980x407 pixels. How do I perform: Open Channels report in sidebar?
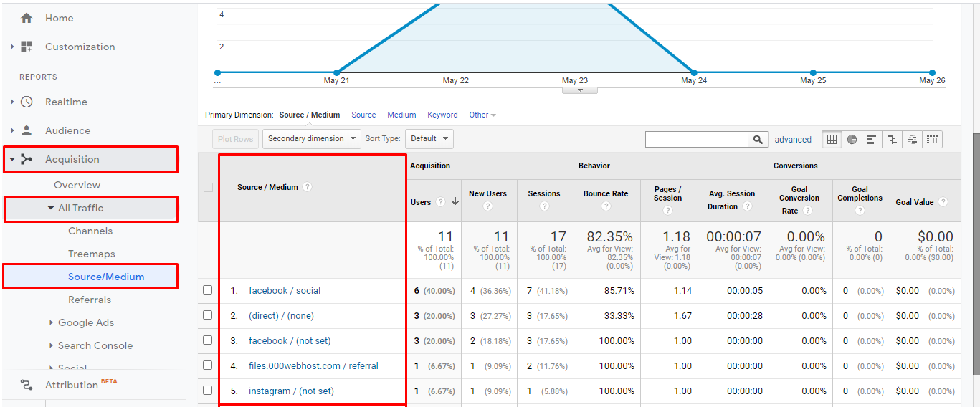tap(90, 231)
